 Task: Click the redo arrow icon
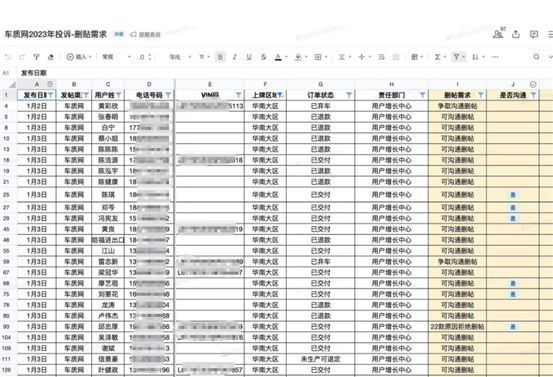pyautogui.click(x=22, y=57)
